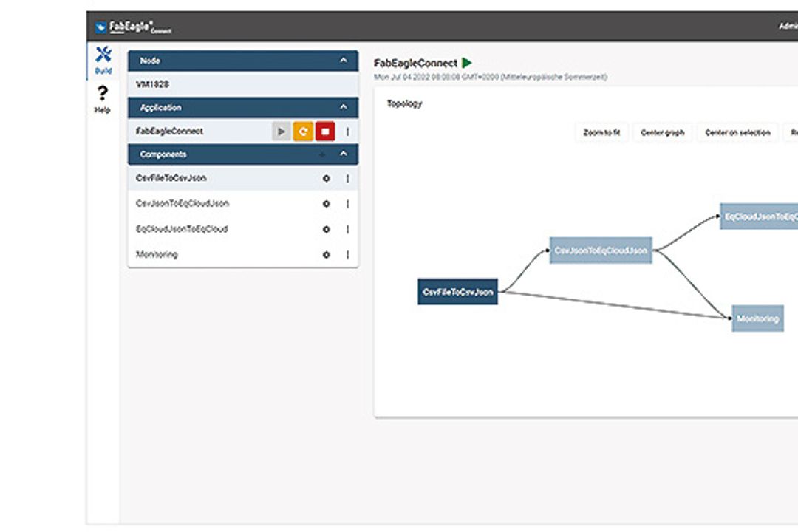Start the FabEagleConnect application with the play button
Image resolution: width=798 pixels, height=532 pixels.
281,132
